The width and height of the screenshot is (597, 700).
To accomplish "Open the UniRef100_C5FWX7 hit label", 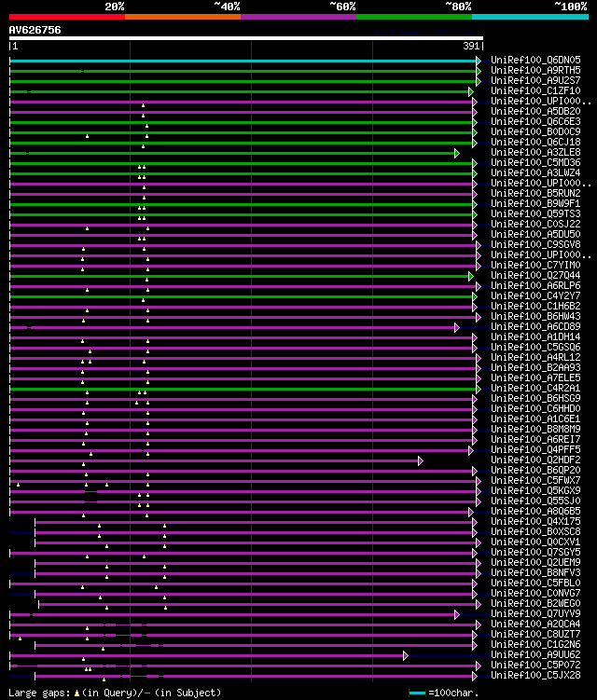I will (535, 480).
